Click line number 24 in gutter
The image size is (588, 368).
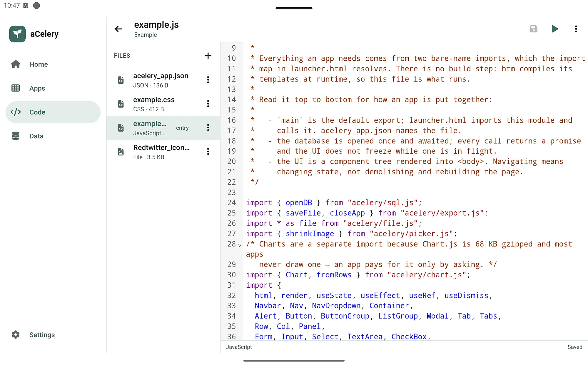[232, 203]
